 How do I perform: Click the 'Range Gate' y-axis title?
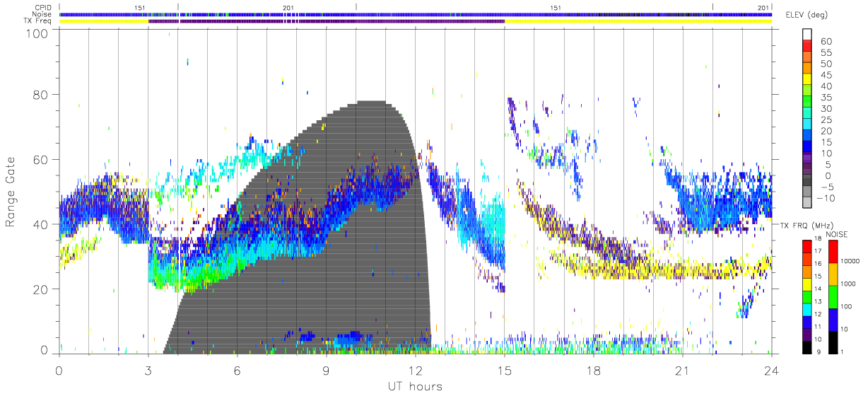tap(11, 192)
